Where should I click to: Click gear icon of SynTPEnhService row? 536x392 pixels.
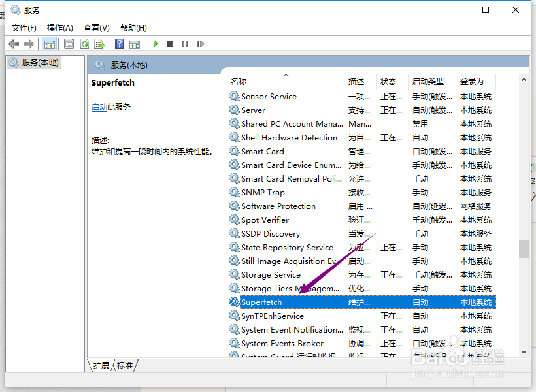234,316
